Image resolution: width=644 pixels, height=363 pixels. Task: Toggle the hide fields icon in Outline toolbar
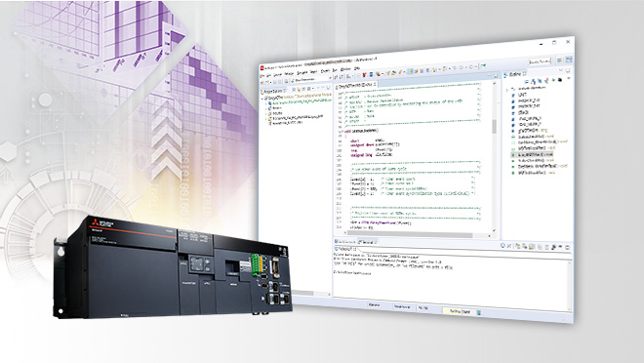point(540,81)
